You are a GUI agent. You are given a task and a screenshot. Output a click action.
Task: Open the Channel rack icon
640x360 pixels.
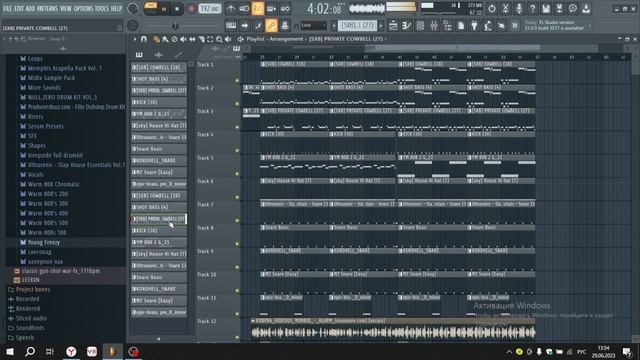(420, 26)
